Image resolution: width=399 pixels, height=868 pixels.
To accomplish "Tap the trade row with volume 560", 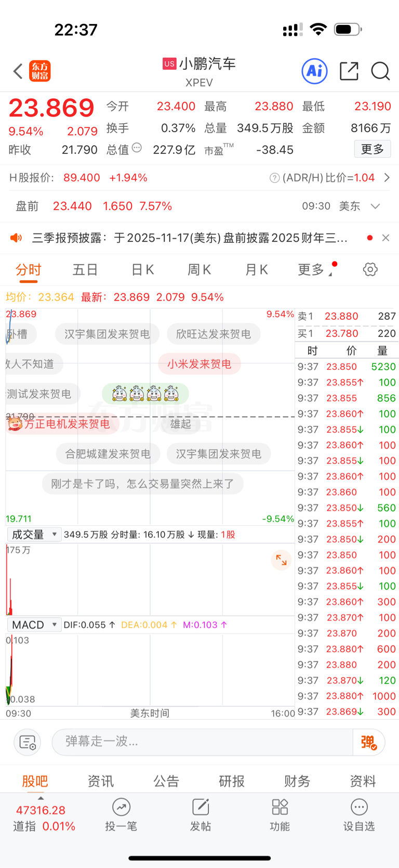I will click(x=347, y=508).
